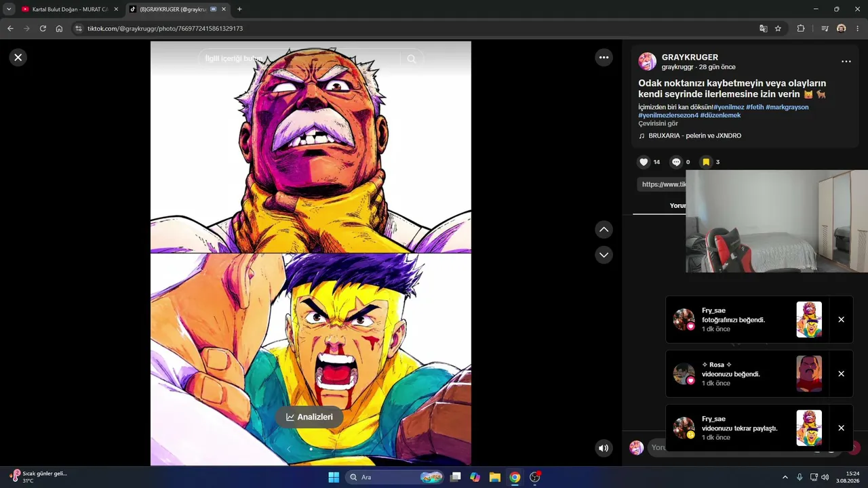The image size is (868, 488).
Task: Open Fry_sae avatar in liked-photo notification
Action: [x=684, y=320]
